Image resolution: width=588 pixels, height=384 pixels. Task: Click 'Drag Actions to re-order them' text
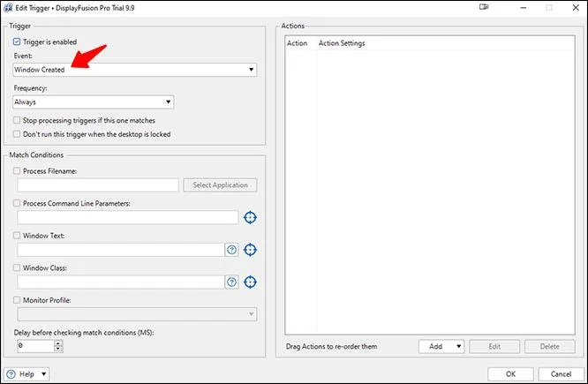tap(331, 347)
